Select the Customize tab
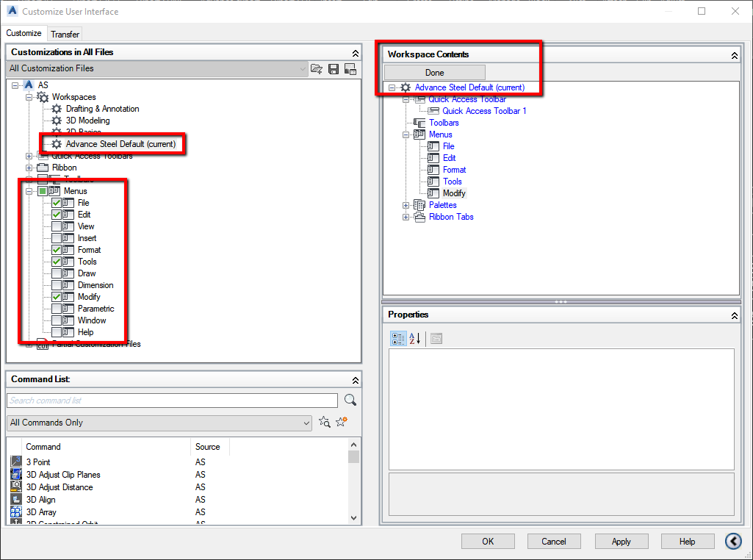This screenshot has height=560, width=753. click(24, 33)
